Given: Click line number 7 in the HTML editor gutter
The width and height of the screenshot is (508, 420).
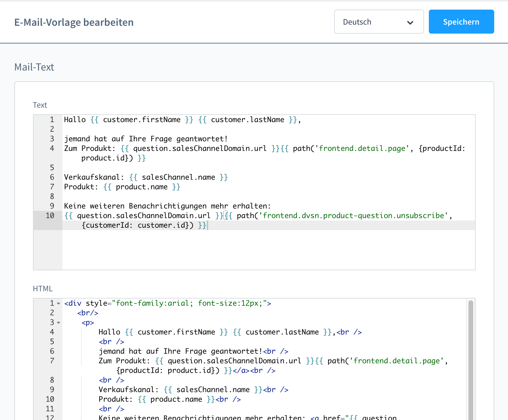Looking at the screenshot, I should pos(52,361).
